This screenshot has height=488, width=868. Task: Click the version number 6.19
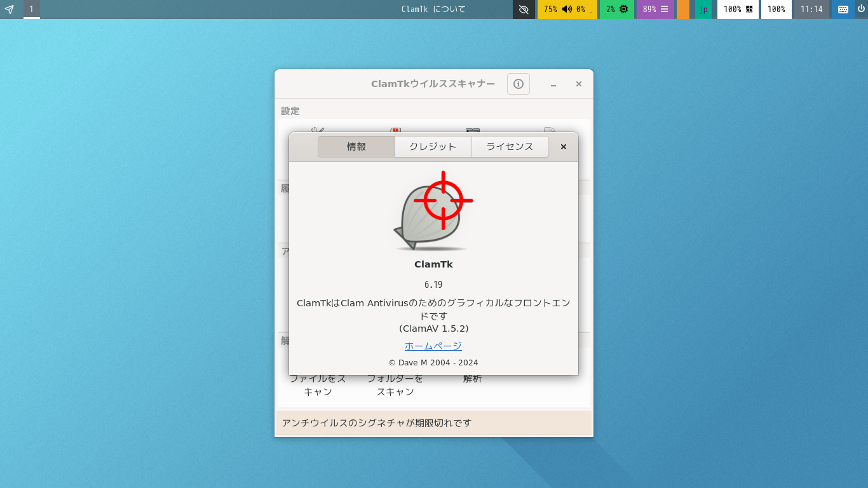click(433, 285)
